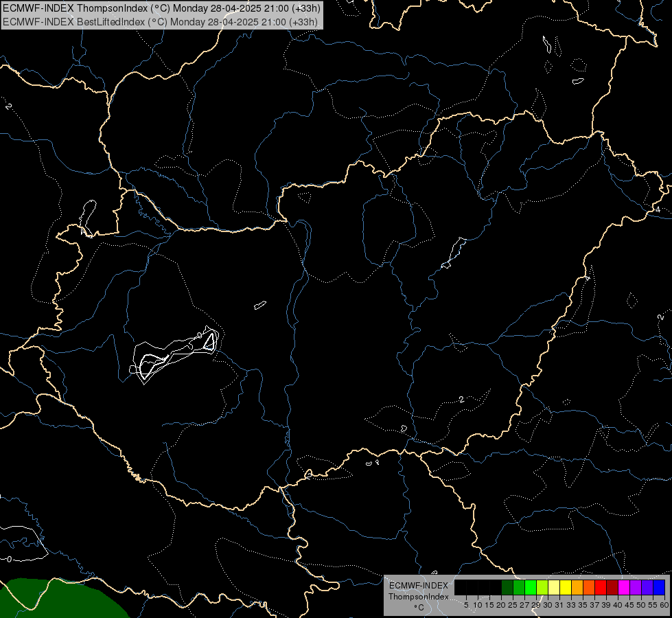The image size is (672, 618).
Task: Click the bright red 37–39 legend swatch
Action: [601, 587]
